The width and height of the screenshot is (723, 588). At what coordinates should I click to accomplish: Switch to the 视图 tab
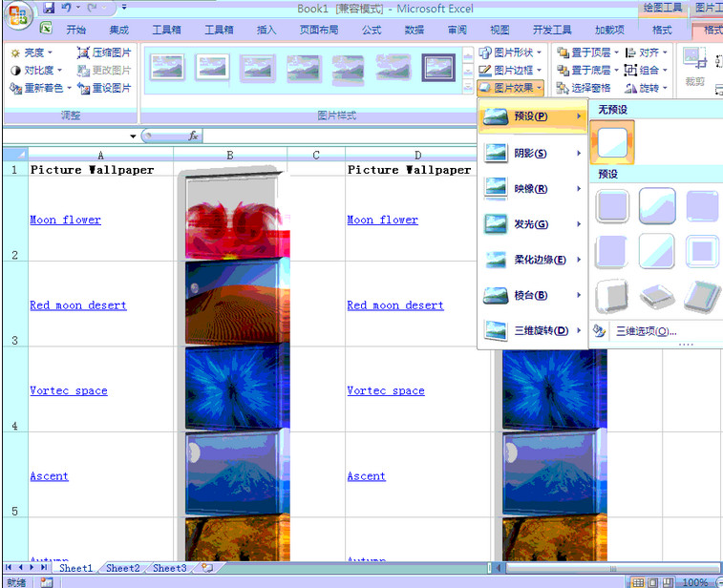click(500, 30)
